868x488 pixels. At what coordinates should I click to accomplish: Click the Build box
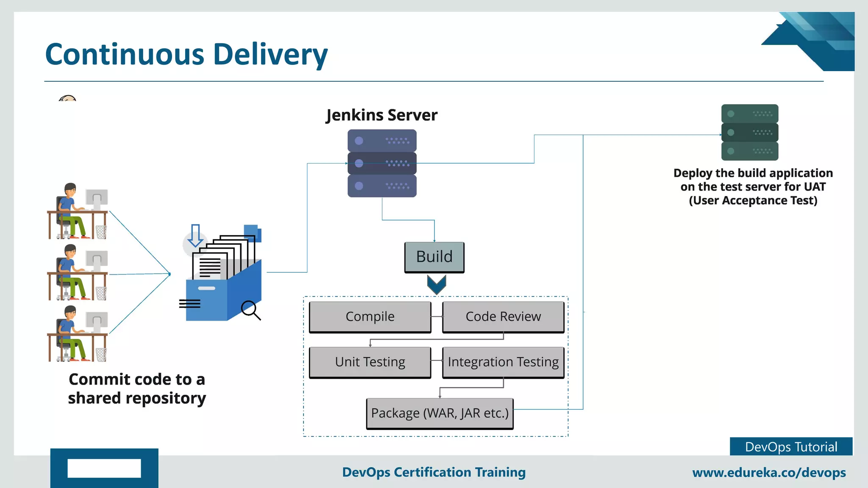point(434,257)
